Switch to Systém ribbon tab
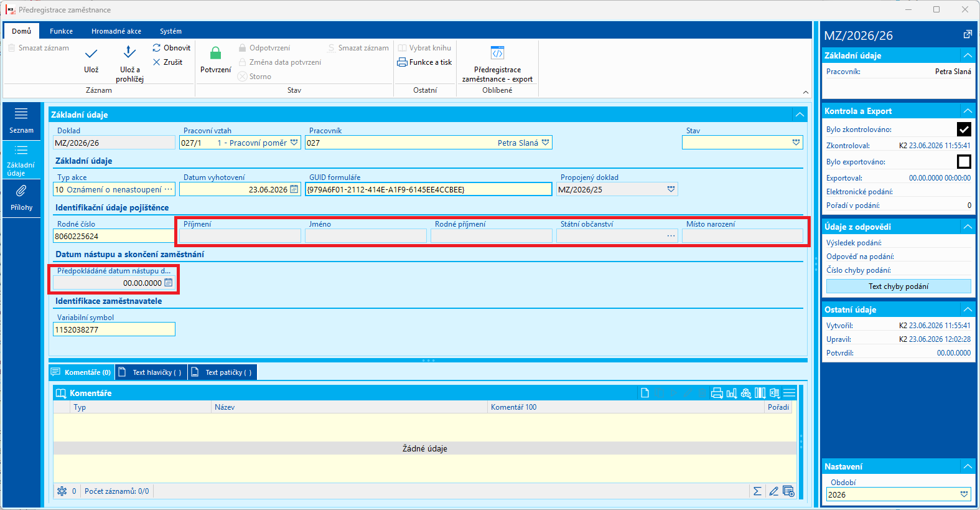Viewport: 980px width, 510px height. pos(170,31)
